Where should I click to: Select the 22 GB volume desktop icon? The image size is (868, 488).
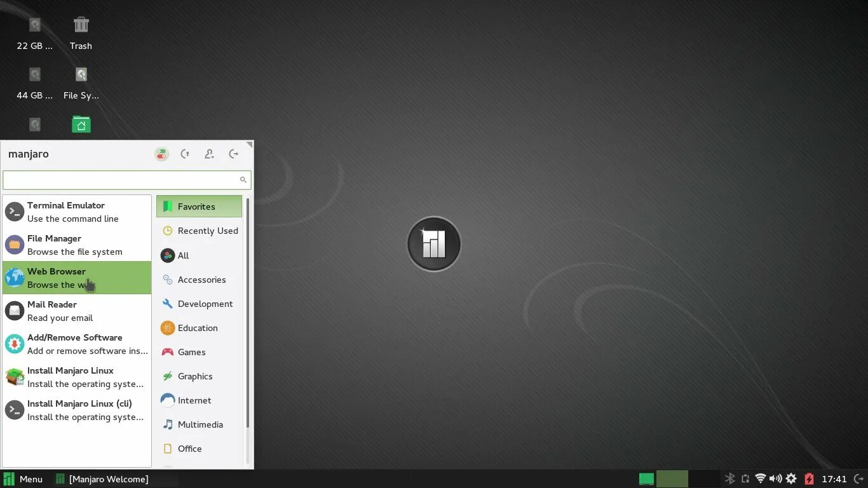35,33
